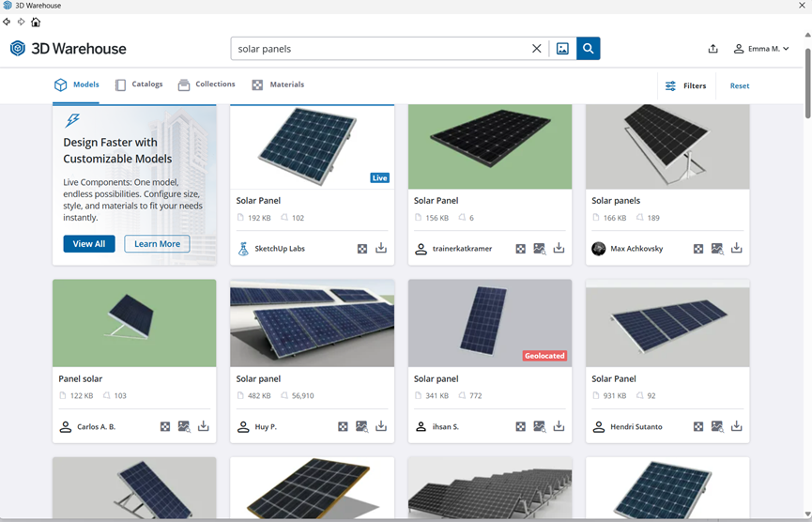Click the upload model icon
This screenshot has height=522, width=812.
pyautogui.click(x=712, y=49)
